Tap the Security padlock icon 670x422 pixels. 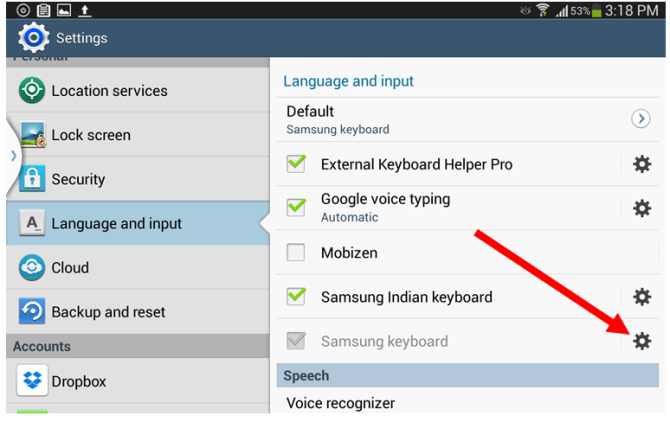[32, 178]
